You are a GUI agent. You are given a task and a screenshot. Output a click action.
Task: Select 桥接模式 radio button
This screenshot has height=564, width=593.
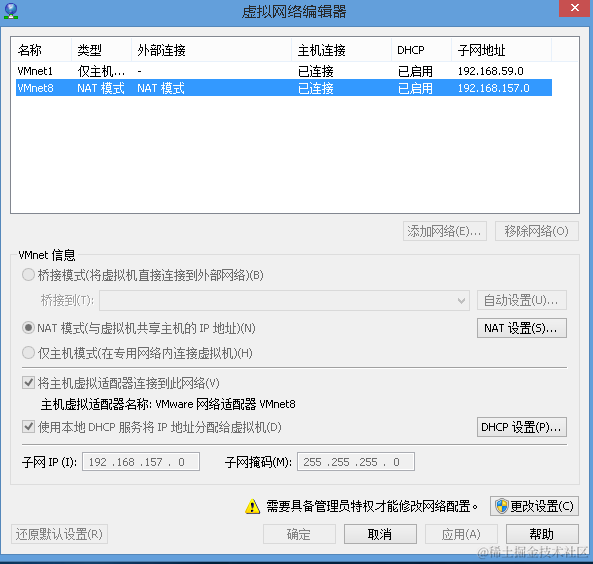point(28,275)
